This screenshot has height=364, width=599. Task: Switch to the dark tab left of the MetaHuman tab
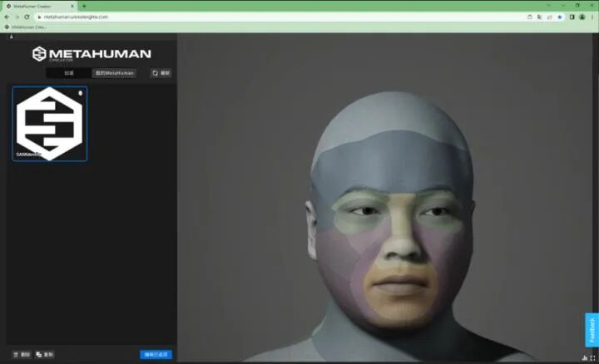(x=69, y=73)
